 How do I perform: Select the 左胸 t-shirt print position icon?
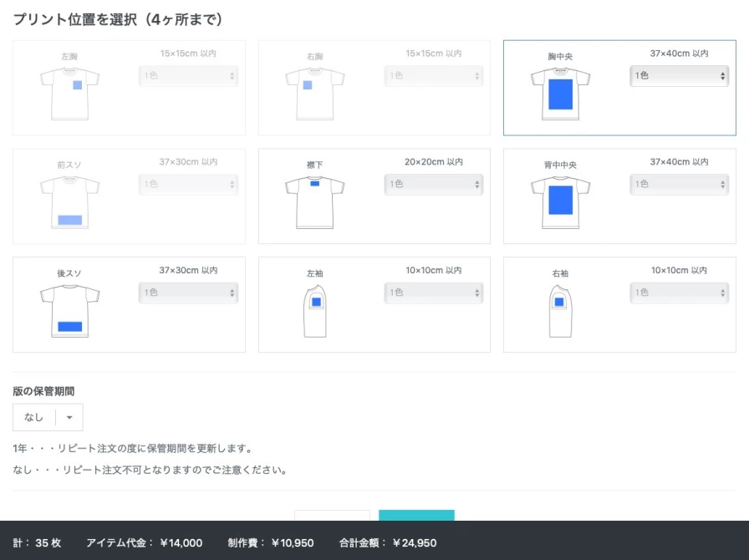click(x=70, y=94)
